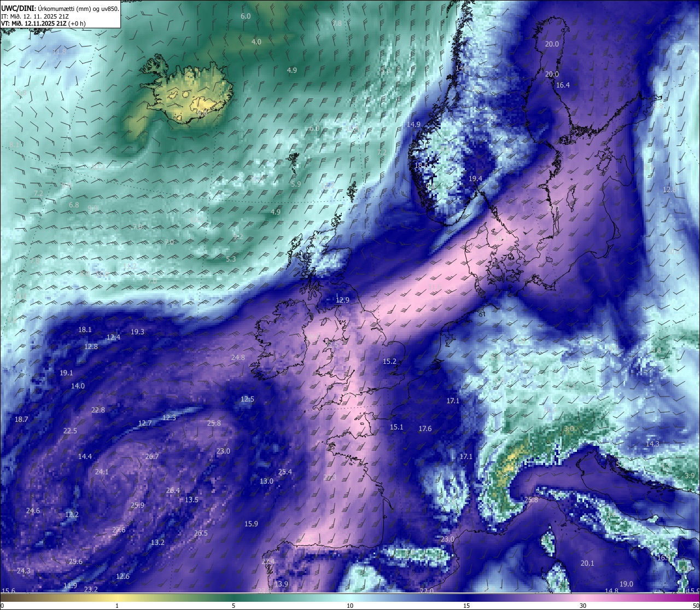Click the 13.5 value on the map

click(x=191, y=500)
